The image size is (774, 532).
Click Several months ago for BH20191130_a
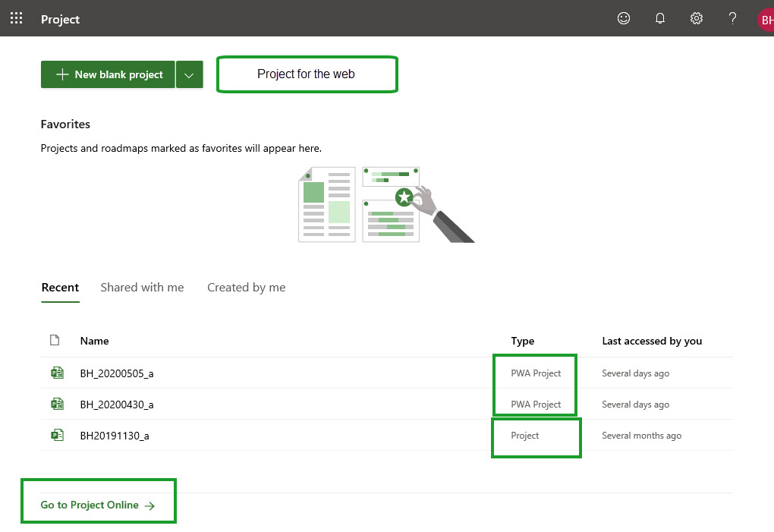[x=641, y=436]
